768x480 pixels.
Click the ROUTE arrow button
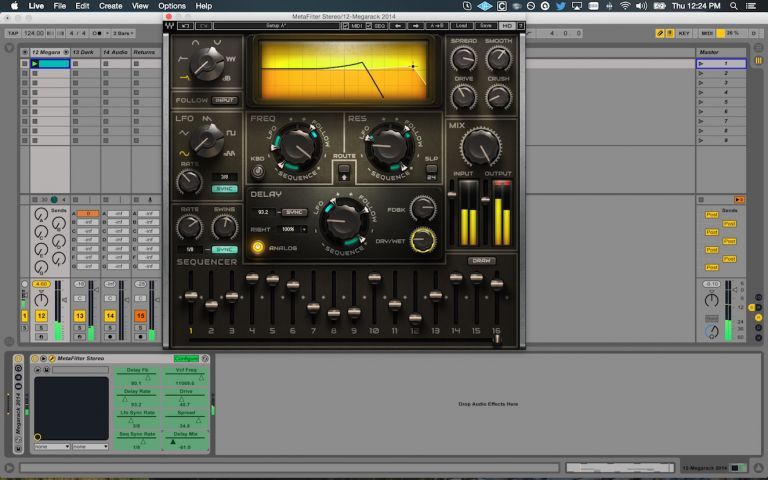(x=344, y=172)
